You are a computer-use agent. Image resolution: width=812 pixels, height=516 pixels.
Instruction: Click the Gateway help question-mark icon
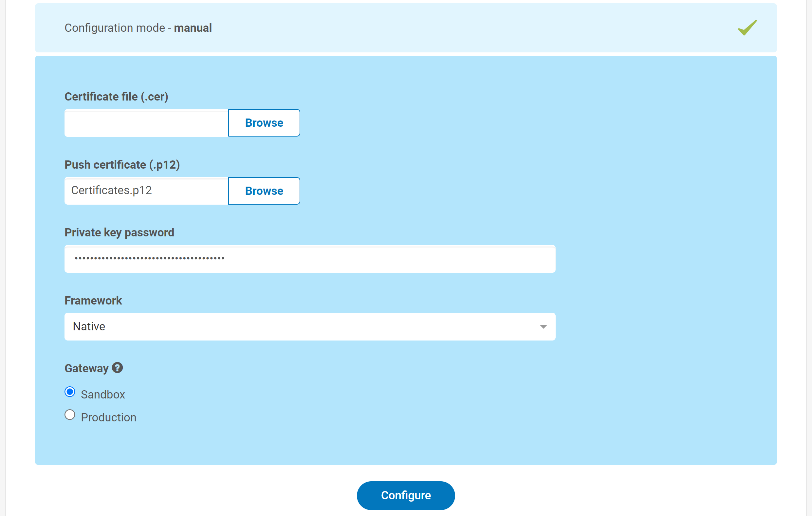117,368
